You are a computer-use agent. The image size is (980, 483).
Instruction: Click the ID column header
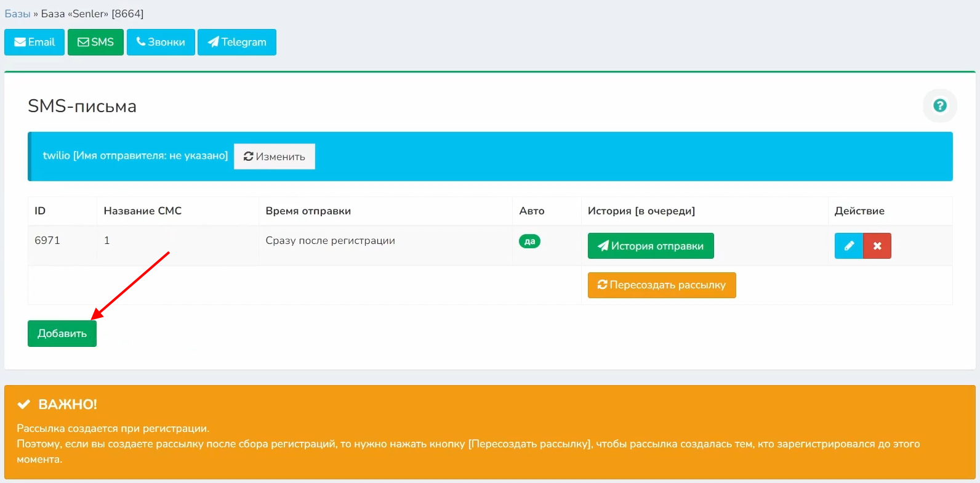tap(40, 211)
